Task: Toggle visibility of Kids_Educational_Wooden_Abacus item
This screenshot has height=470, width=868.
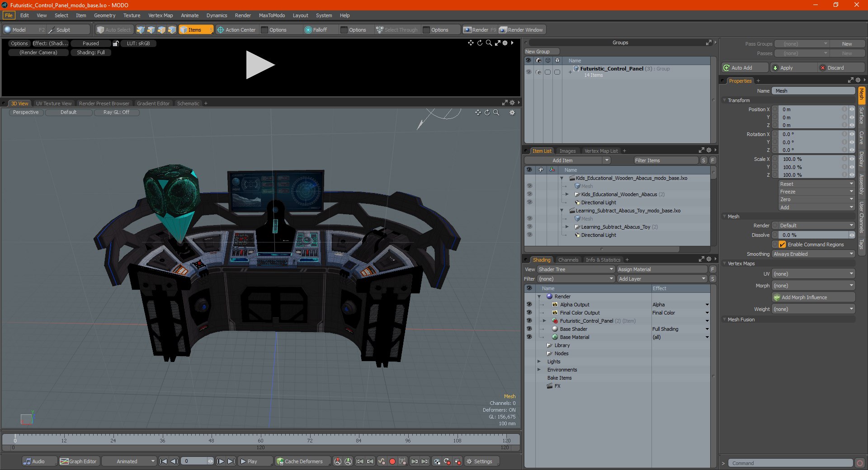Action: point(529,194)
